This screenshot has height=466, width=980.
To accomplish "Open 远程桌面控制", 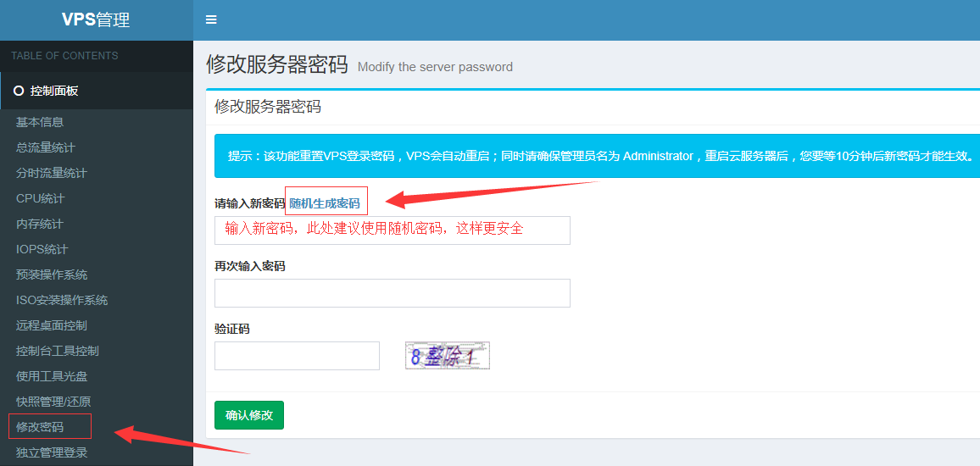I will coord(51,325).
